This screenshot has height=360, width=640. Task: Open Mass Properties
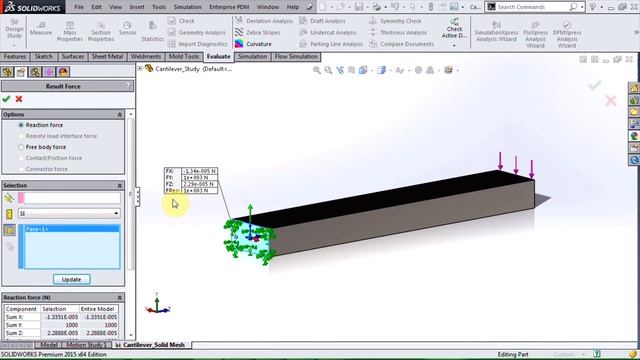(70, 31)
